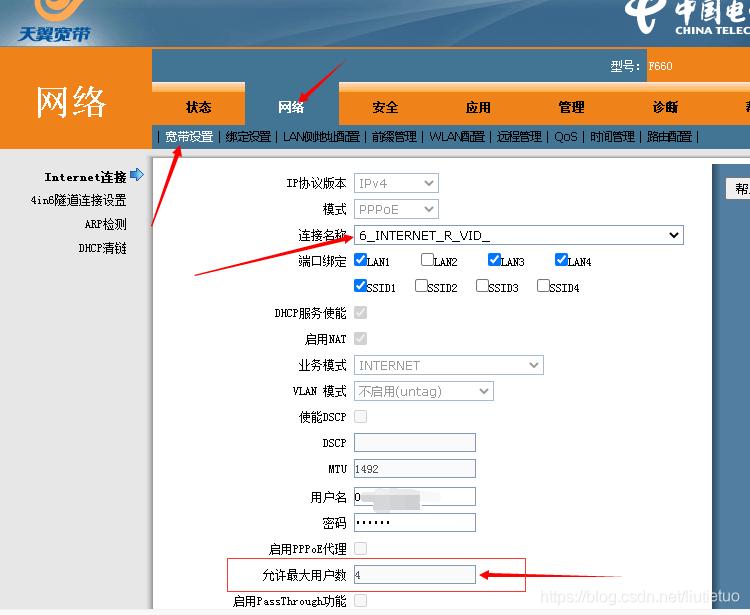Open the 网络 tab
750x615 pixels.
(x=291, y=107)
